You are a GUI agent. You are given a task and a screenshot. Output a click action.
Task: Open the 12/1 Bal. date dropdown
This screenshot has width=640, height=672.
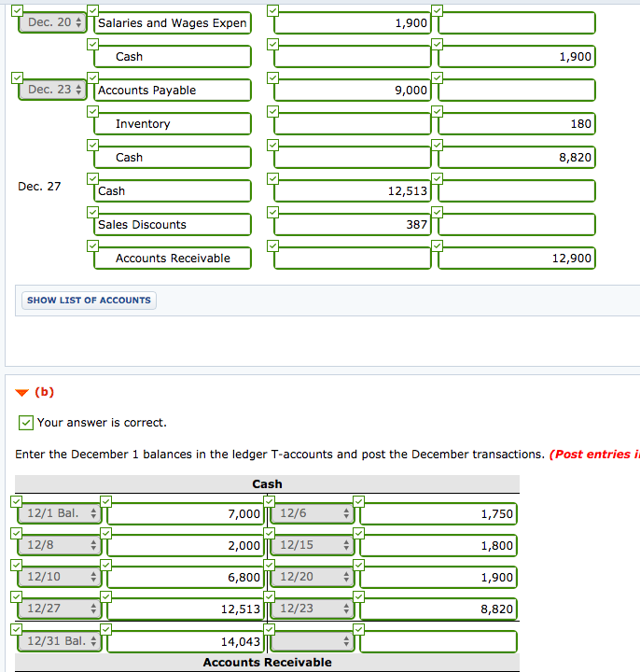60,513
